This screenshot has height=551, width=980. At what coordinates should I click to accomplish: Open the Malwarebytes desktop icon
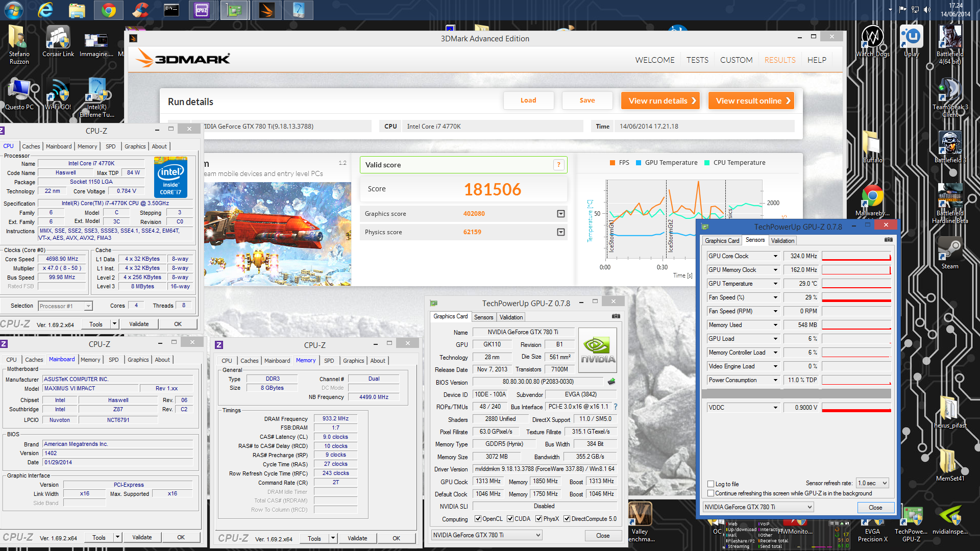click(x=872, y=201)
